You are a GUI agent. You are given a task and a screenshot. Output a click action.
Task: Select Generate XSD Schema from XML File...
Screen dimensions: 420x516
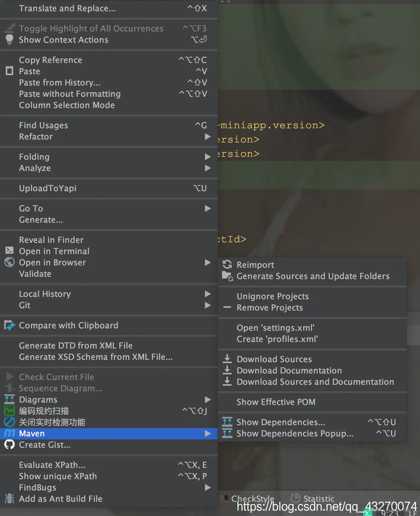[x=109, y=357]
